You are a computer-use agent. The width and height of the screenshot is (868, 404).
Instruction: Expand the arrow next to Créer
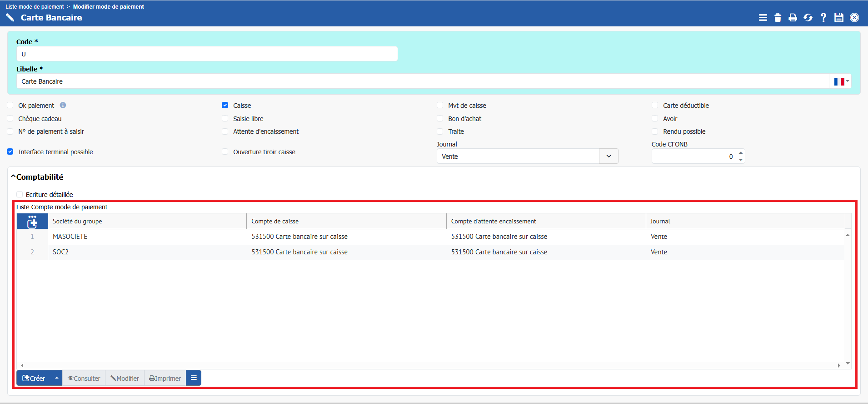tap(57, 378)
